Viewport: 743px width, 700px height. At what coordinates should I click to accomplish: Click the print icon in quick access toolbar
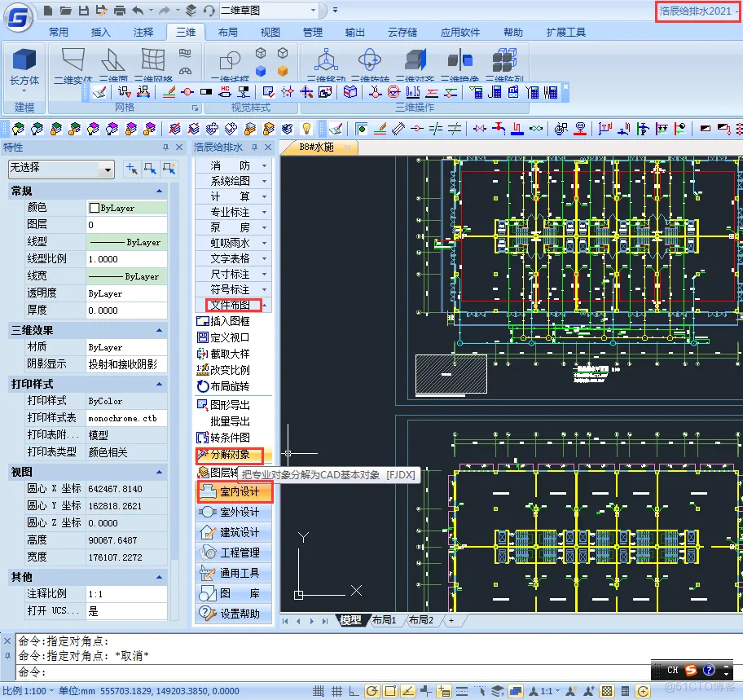[x=120, y=10]
